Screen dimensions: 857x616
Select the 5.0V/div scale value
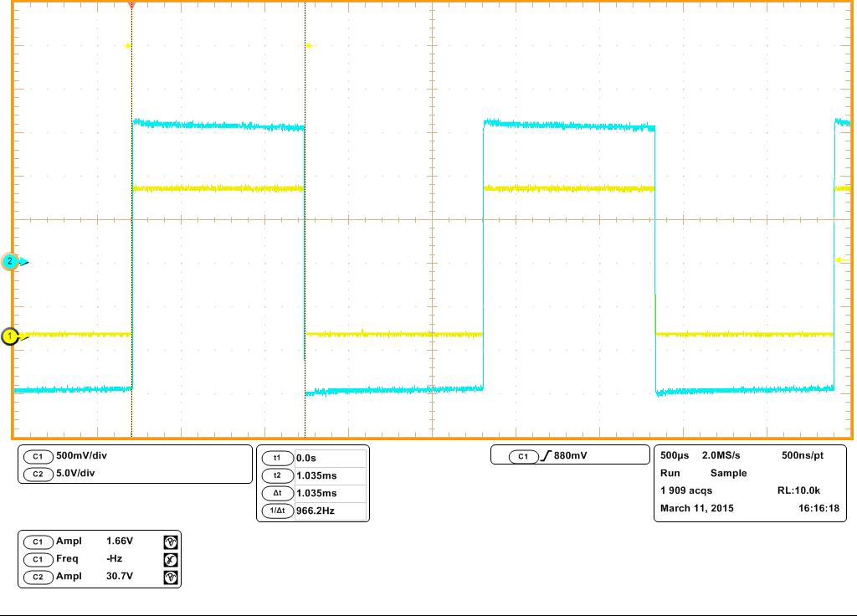coord(75,474)
